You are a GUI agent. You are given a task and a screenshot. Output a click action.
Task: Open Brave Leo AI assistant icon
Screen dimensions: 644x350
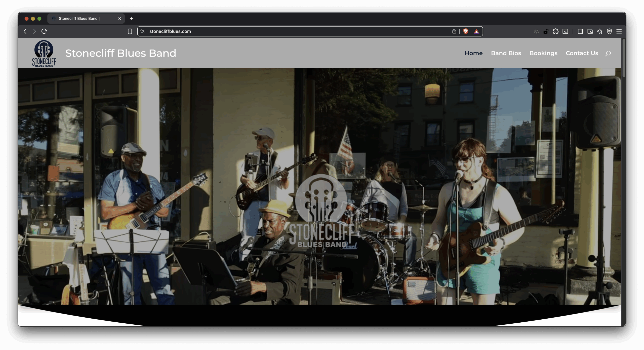click(600, 31)
